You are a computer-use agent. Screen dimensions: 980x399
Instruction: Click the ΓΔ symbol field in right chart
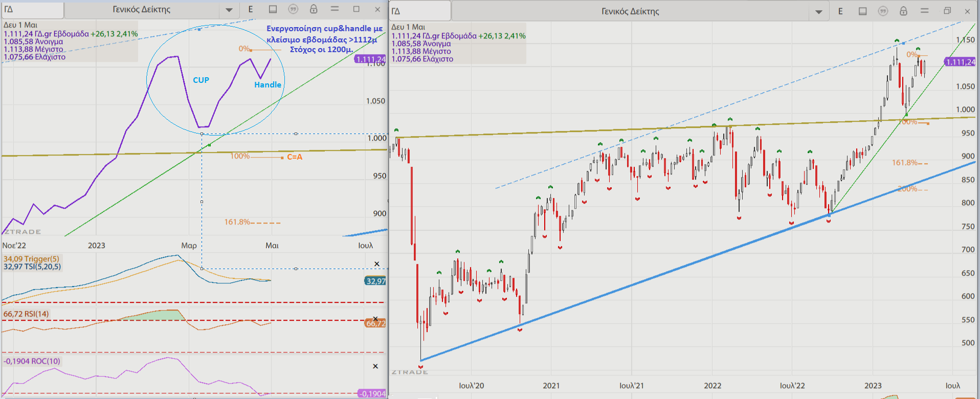[419, 11]
